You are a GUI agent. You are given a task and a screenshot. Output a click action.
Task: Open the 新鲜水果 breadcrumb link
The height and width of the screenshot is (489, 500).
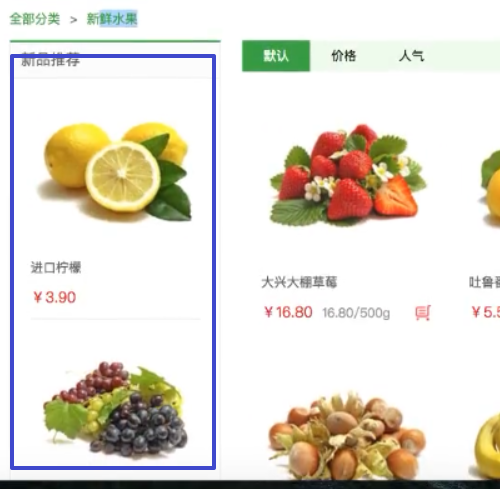pyautogui.click(x=112, y=19)
